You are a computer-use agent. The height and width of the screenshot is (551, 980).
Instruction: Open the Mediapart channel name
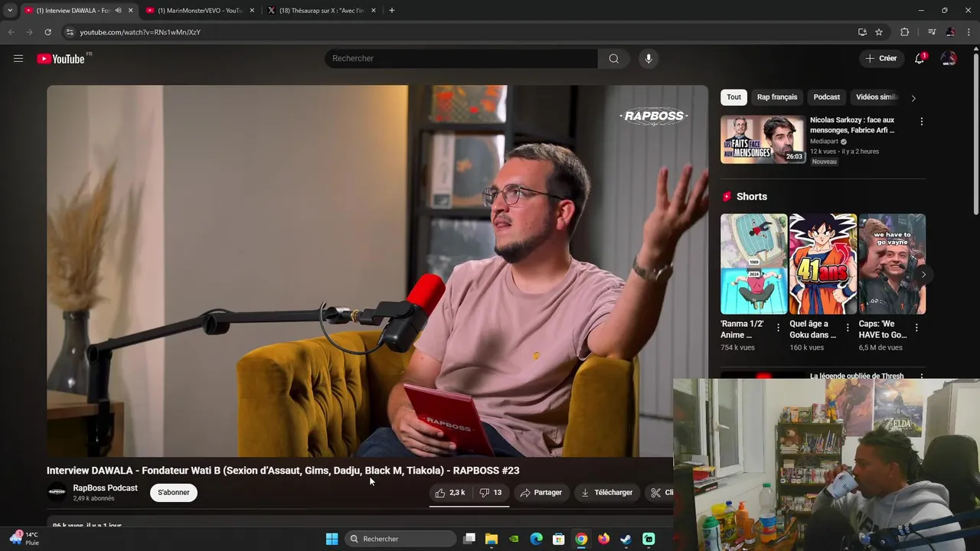pyautogui.click(x=825, y=142)
